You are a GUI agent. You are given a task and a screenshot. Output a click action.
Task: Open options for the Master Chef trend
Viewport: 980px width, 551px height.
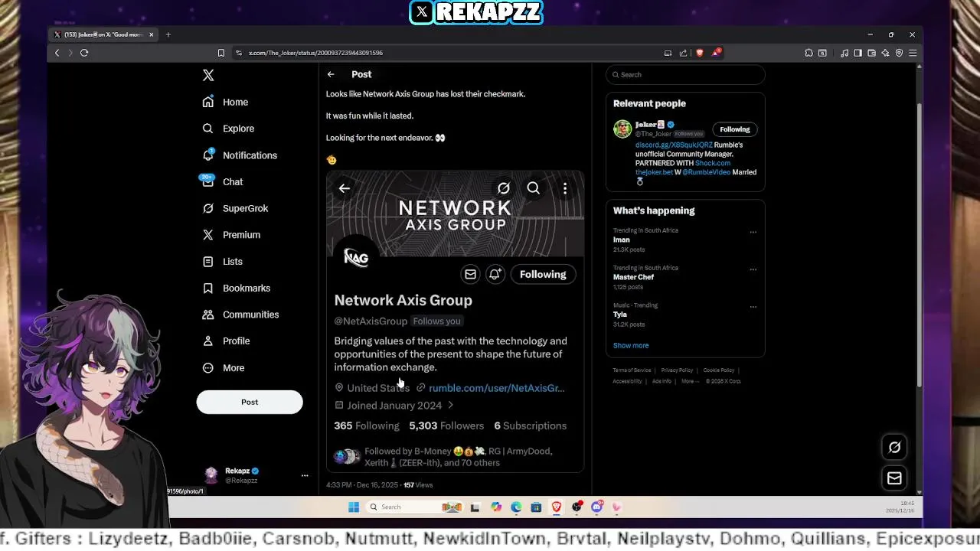click(x=753, y=269)
